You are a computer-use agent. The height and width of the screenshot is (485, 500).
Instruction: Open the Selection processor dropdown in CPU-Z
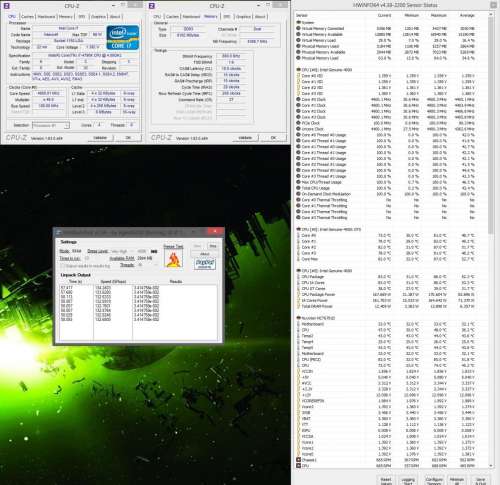51,125
